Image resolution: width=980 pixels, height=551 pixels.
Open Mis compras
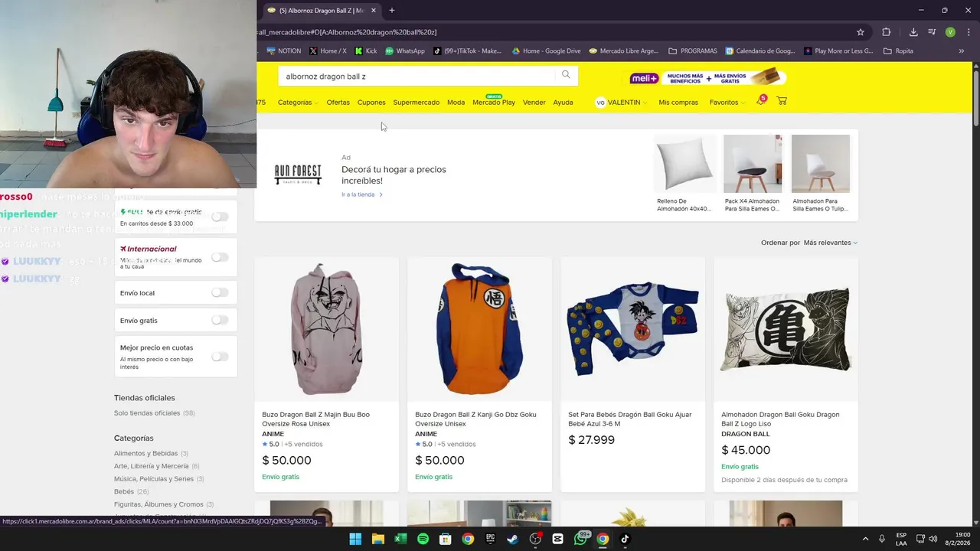pos(678,102)
